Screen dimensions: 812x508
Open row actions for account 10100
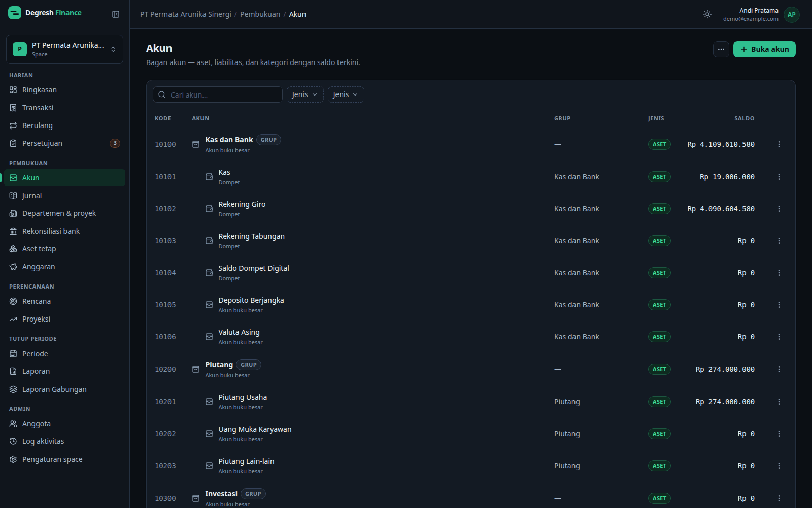click(779, 144)
